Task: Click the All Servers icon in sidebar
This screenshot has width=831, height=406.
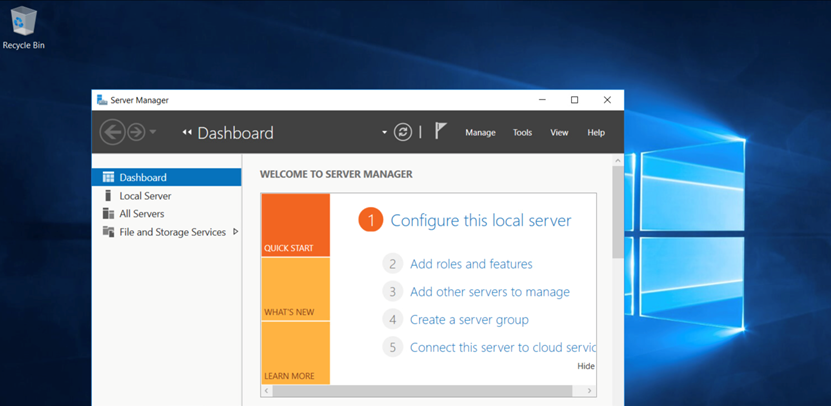Action: [108, 214]
